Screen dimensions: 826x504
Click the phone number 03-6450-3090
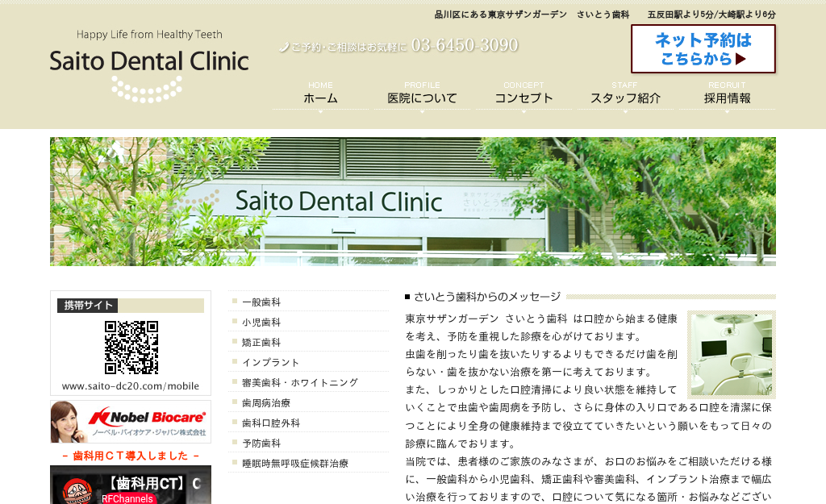(465, 45)
